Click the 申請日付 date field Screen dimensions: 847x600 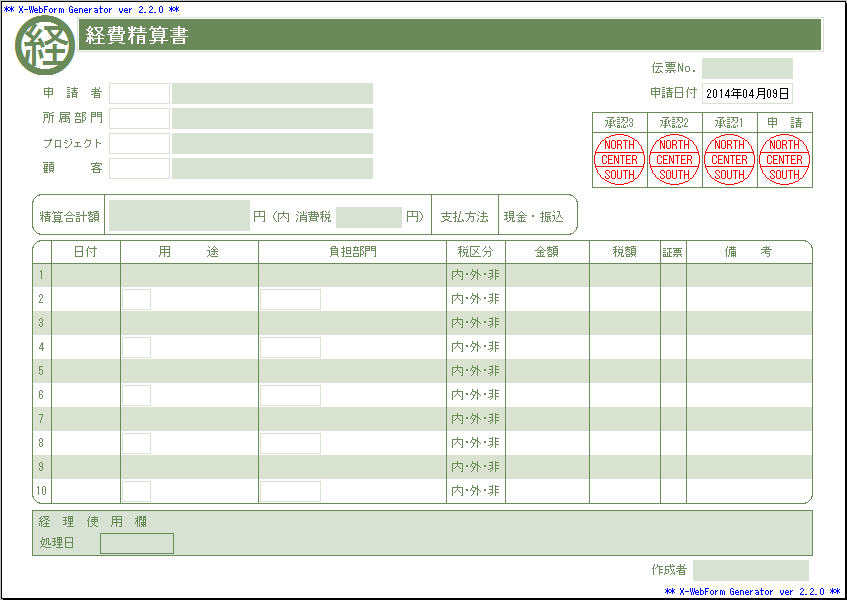pyautogui.click(x=747, y=94)
